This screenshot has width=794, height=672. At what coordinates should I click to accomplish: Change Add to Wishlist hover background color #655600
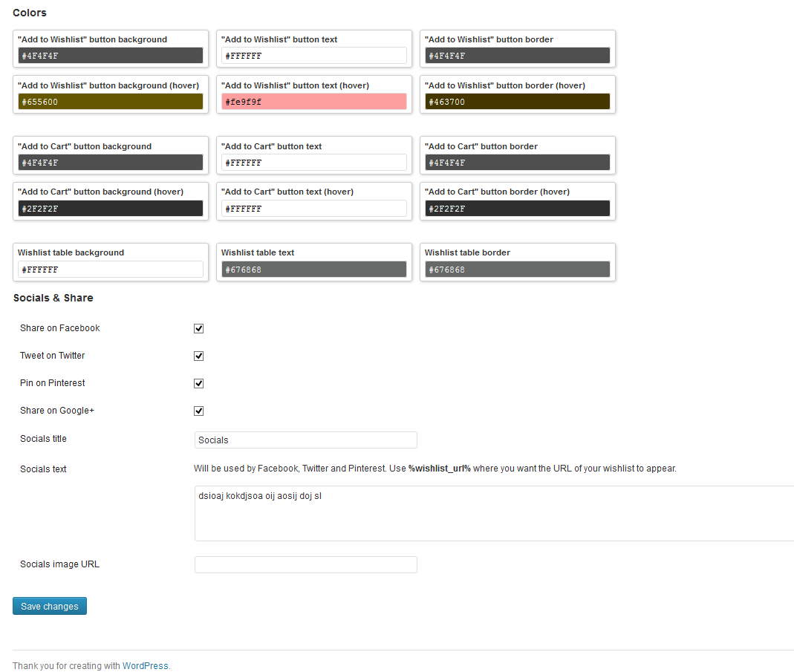coord(111,102)
